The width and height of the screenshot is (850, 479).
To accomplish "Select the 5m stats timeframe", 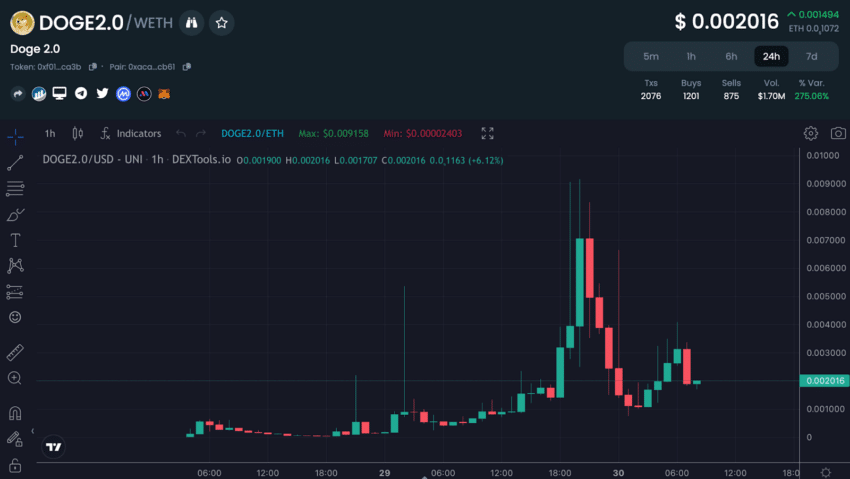I will (x=651, y=56).
